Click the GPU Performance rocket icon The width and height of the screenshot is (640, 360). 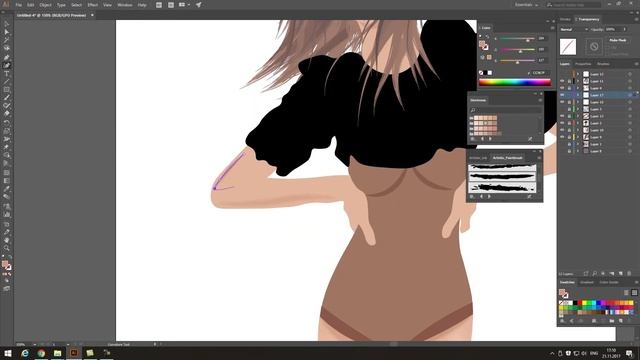coord(198,5)
